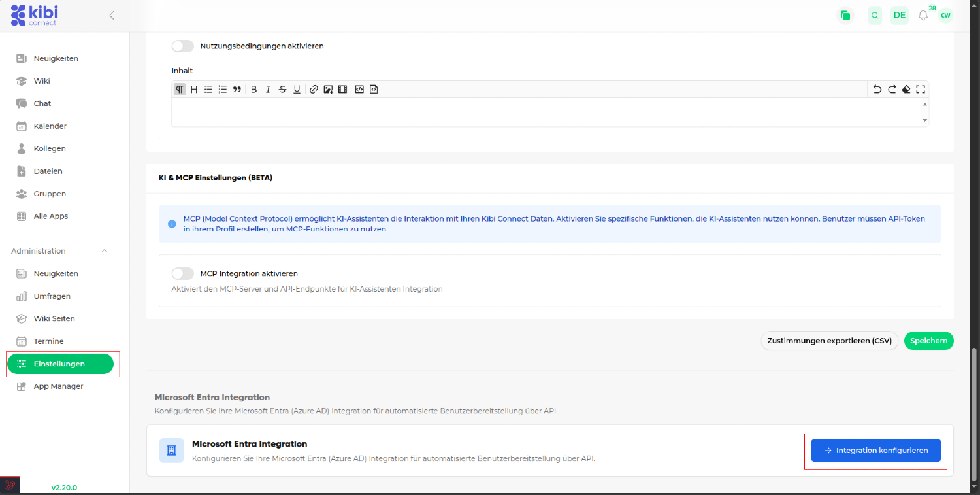Insert a bulleted list in the editor

[x=208, y=90]
